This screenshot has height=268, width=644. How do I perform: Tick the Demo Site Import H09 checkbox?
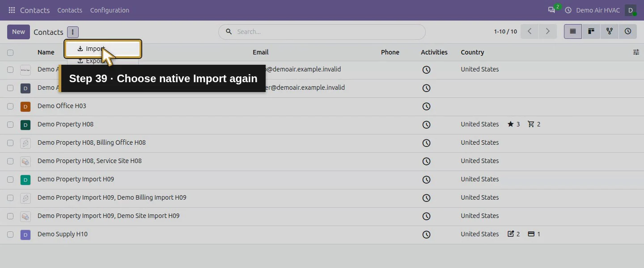pyautogui.click(x=10, y=216)
